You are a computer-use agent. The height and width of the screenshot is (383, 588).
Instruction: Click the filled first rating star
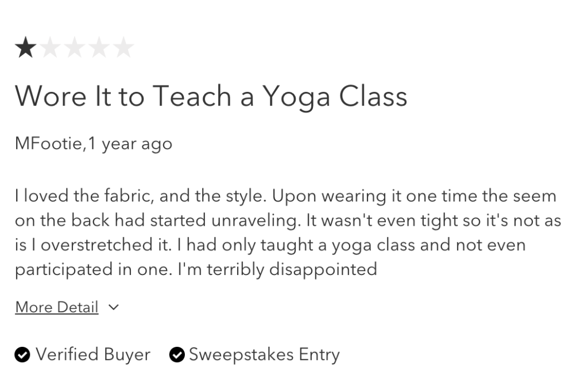tap(25, 48)
